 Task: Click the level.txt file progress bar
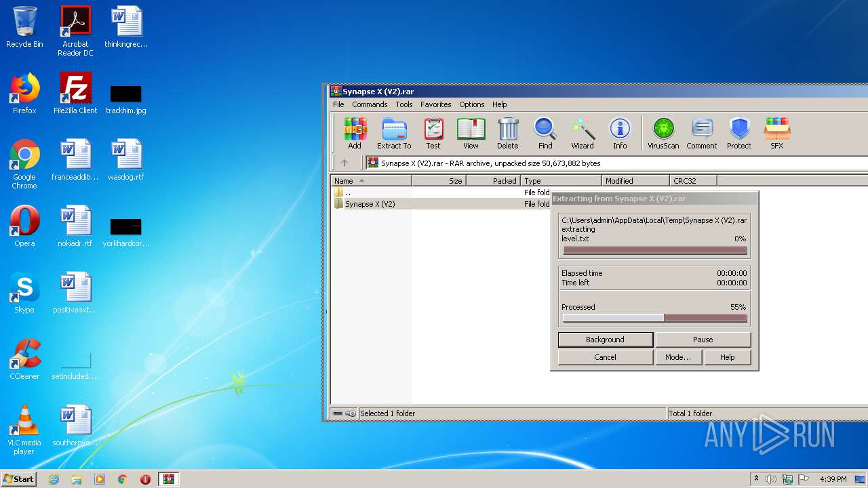654,250
